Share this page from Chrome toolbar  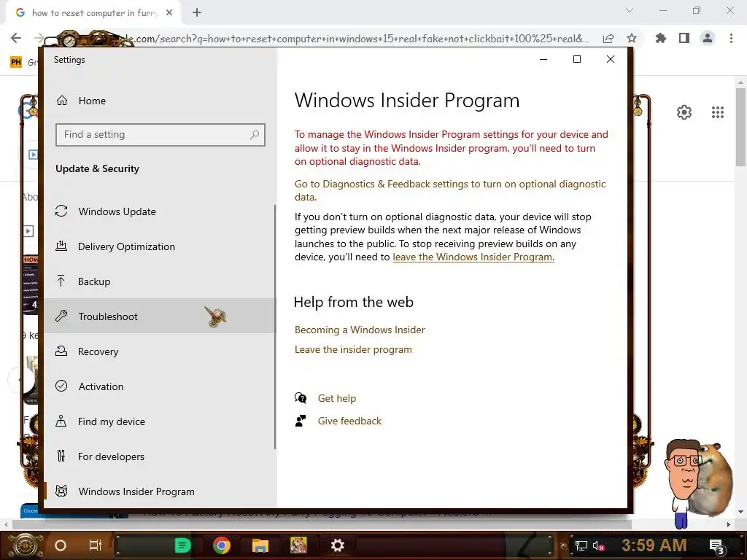608,39
